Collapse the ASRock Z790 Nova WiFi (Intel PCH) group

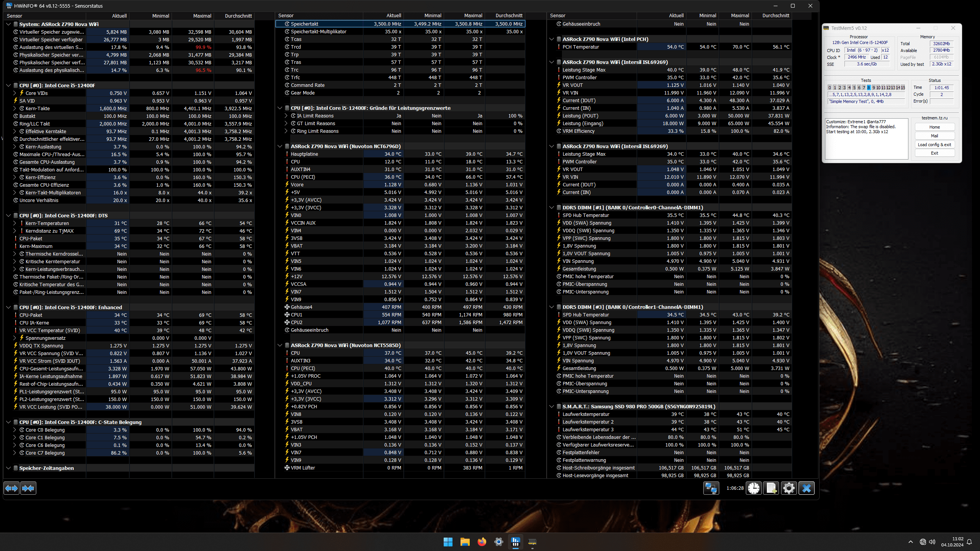(x=552, y=39)
